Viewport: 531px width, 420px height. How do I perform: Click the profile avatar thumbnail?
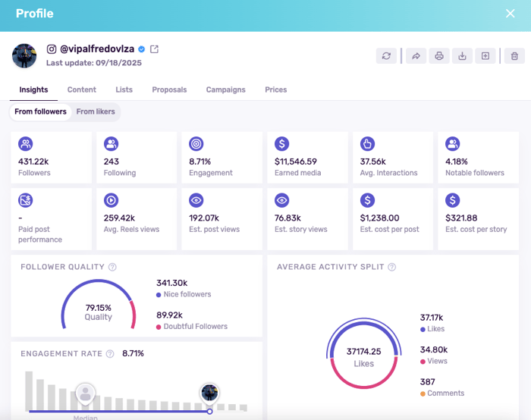24,55
